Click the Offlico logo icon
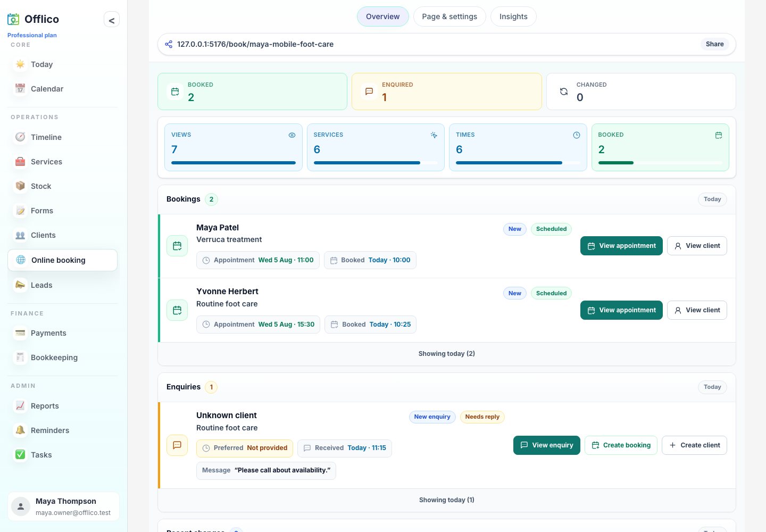Viewport: 766px width, 532px height. pos(13,19)
